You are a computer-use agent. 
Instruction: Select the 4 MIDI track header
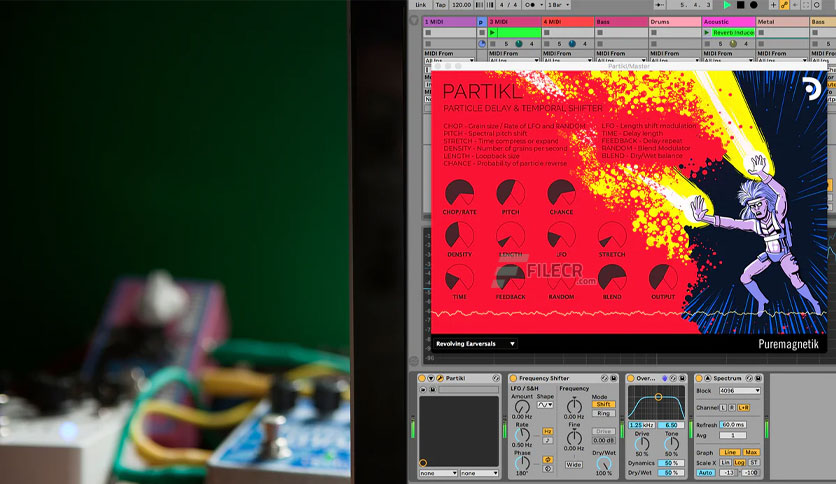tap(568, 22)
